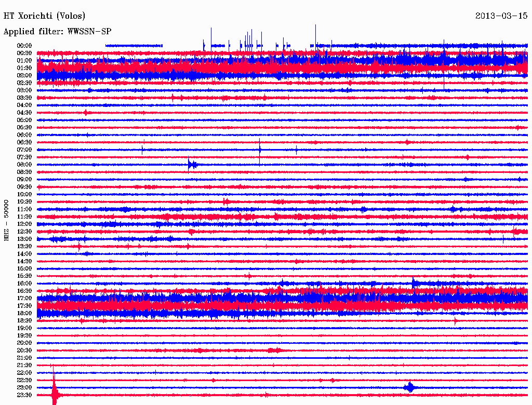
Task: Select the 08:00 time label
Action: [24, 165]
